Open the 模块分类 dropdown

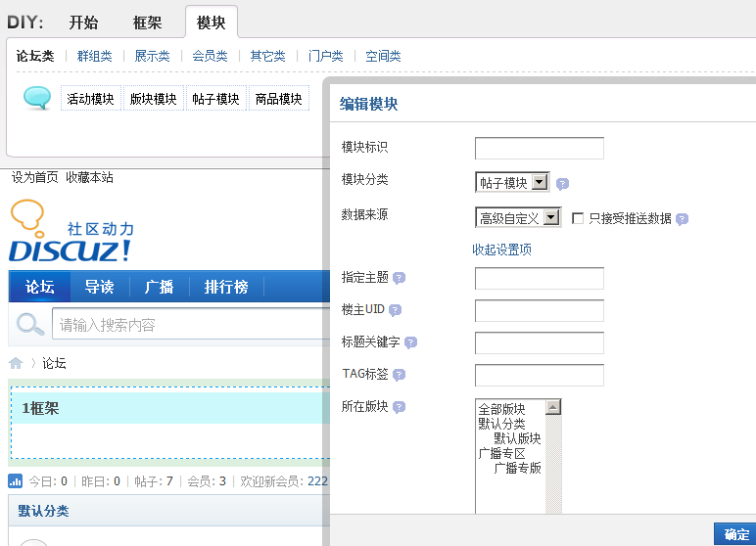point(540,182)
